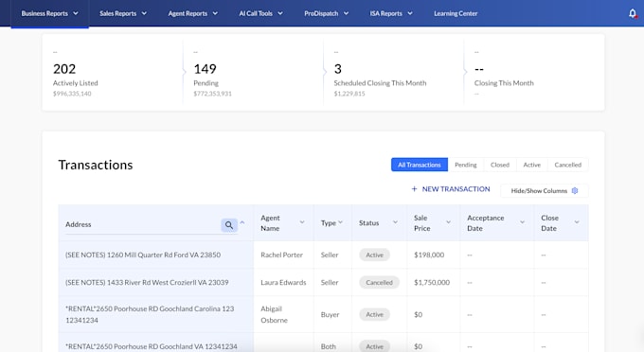Expand the Sale Price column chevron
This screenshot has width=644, height=352.
click(x=448, y=222)
